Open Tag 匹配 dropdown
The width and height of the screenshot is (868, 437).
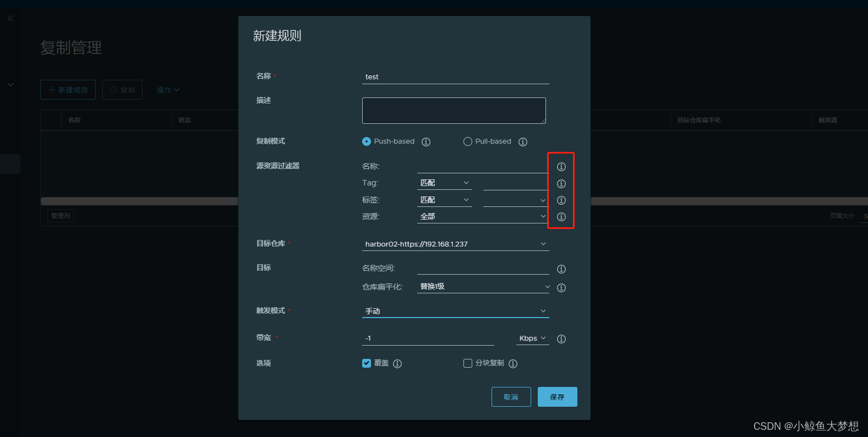445,183
